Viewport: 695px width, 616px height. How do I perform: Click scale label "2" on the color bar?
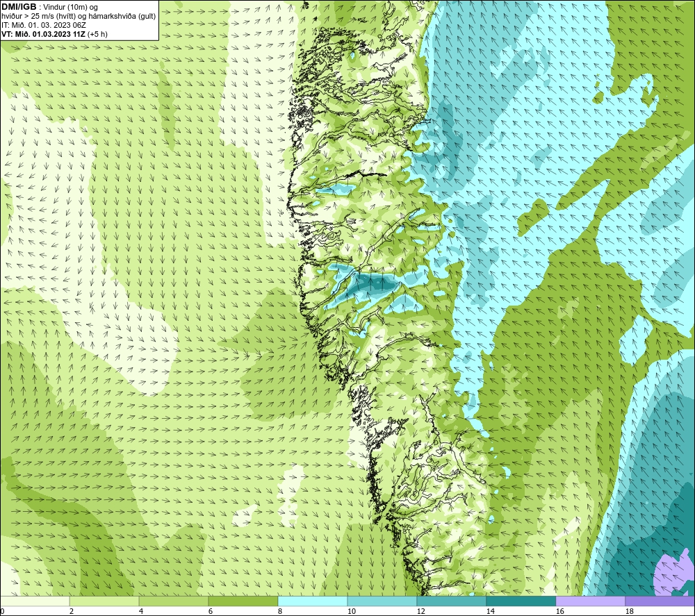pyautogui.click(x=72, y=611)
